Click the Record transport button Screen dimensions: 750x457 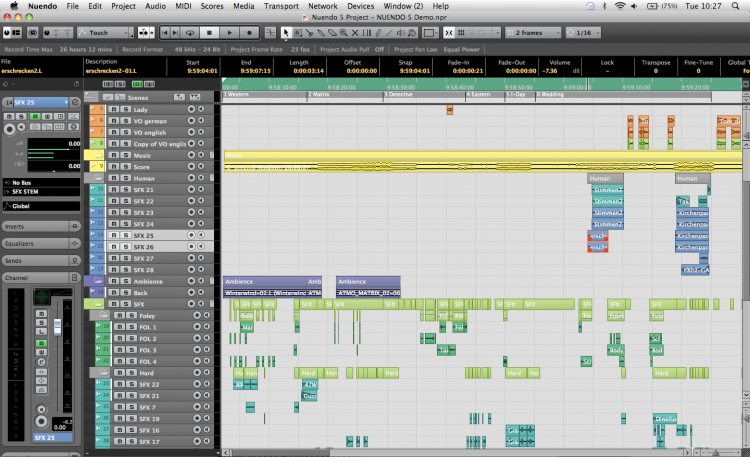tap(249, 33)
